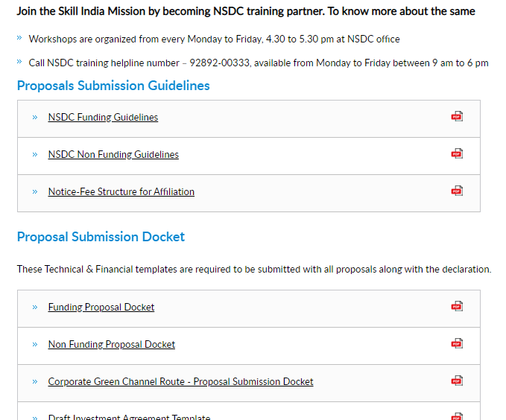Viewport: 506px width, 420px height.
Task: Open the Notice-Fee Structure for Affiliation link
Action: click(121, 191)
